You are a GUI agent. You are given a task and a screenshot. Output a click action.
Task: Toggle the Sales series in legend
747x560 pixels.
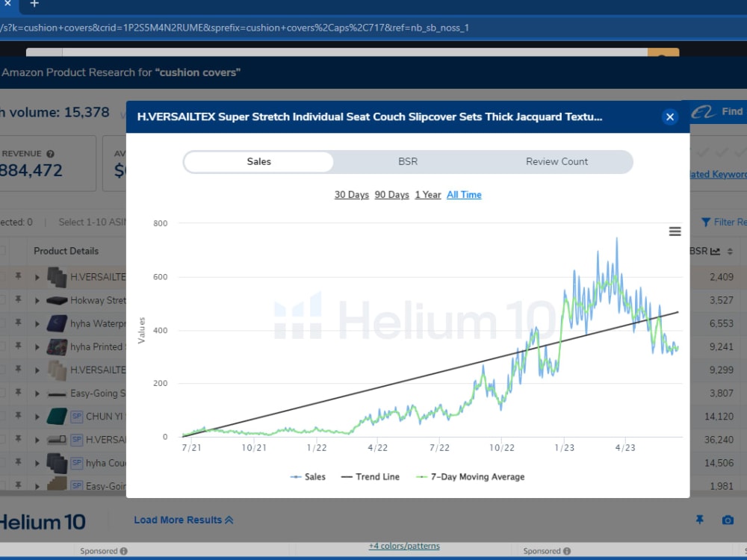(x=308, y=476)
